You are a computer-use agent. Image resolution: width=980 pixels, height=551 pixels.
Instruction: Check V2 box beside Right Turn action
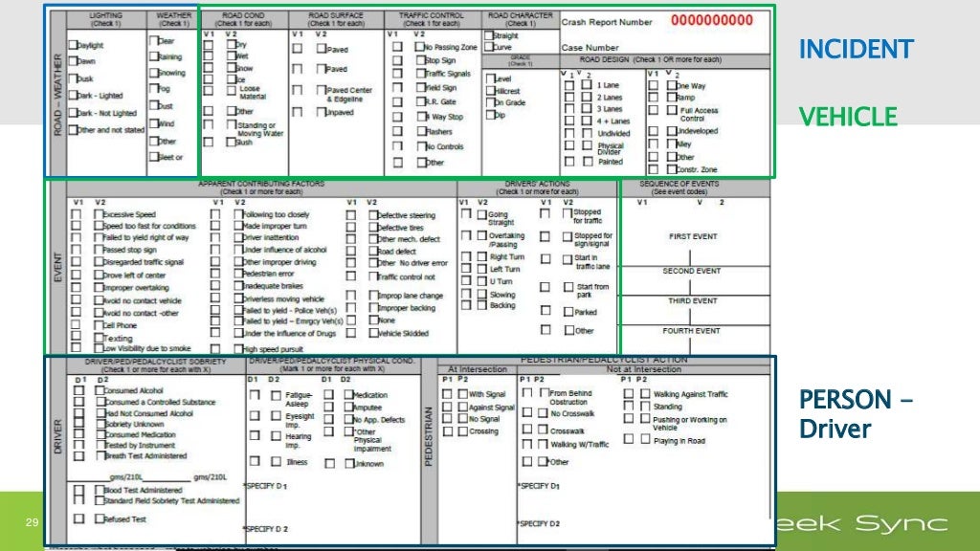(x=482, y=256)
